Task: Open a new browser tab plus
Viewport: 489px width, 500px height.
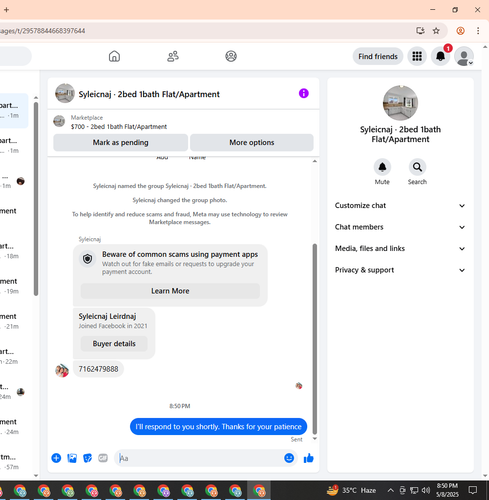Action: point(6,10)
